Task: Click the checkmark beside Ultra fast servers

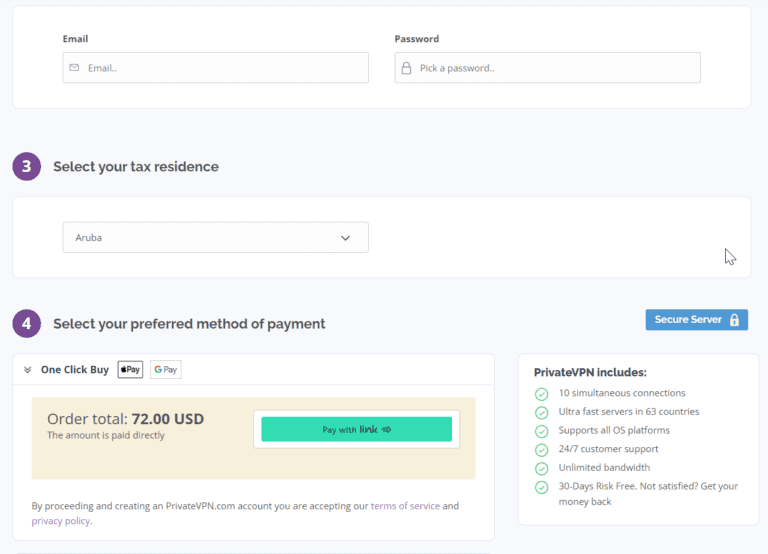Action: 542,412
